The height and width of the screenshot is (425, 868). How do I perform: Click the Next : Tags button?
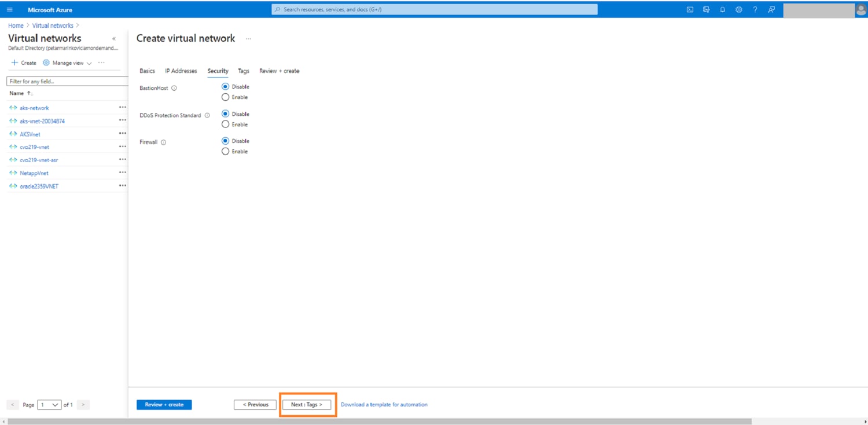(307, 405)
